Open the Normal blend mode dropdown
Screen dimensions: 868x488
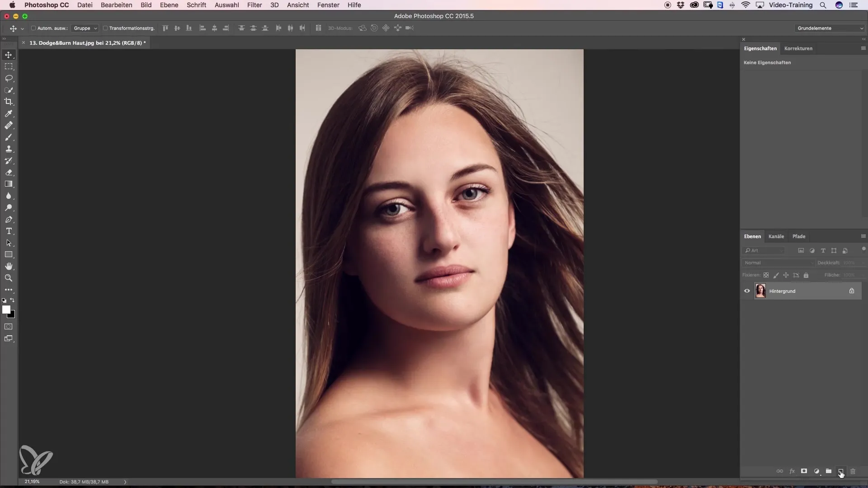[x=778, y=263]
